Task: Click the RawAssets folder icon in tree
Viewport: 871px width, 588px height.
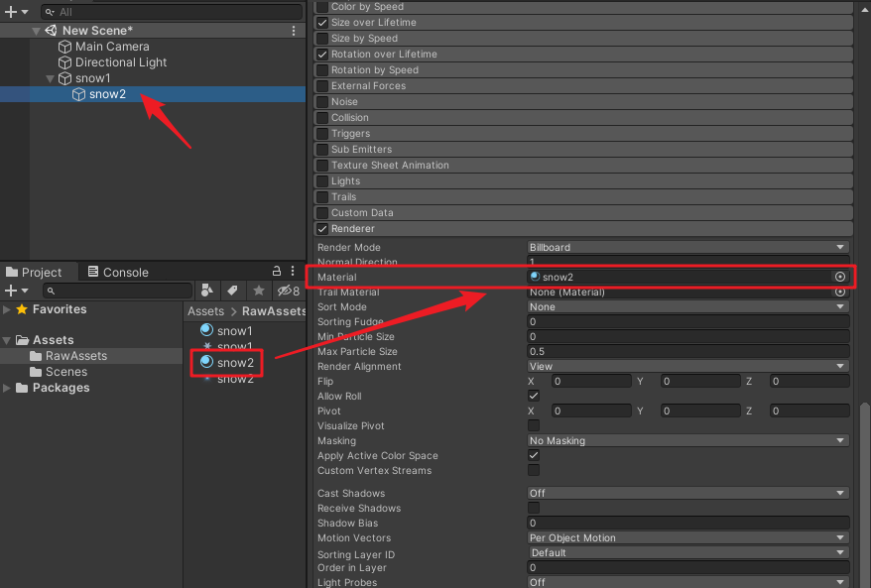Action: (36, 356)
